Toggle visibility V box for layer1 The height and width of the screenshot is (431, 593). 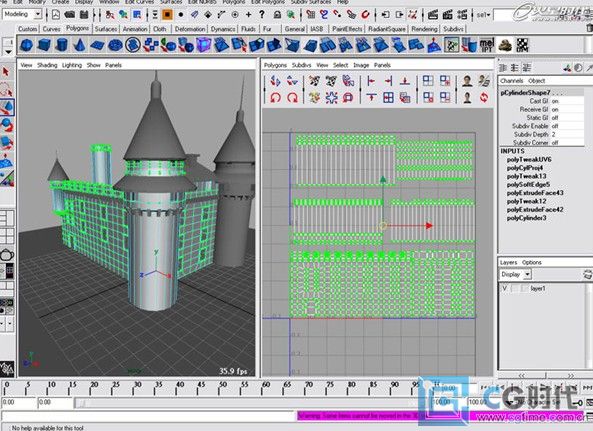pos(505,288)
